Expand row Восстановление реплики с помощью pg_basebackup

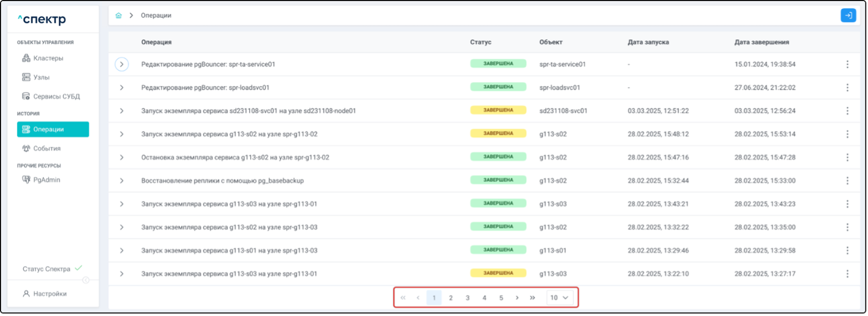coord(122,181)
